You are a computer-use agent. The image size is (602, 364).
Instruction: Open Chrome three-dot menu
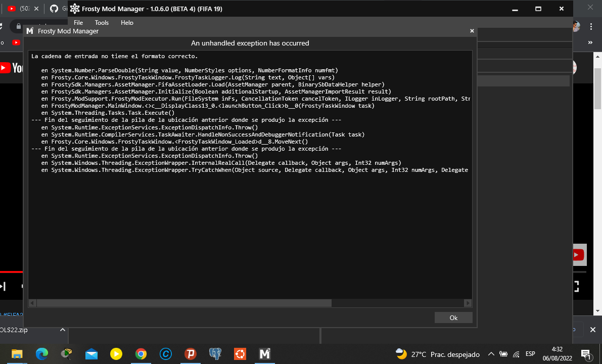[x=591, y=26]
